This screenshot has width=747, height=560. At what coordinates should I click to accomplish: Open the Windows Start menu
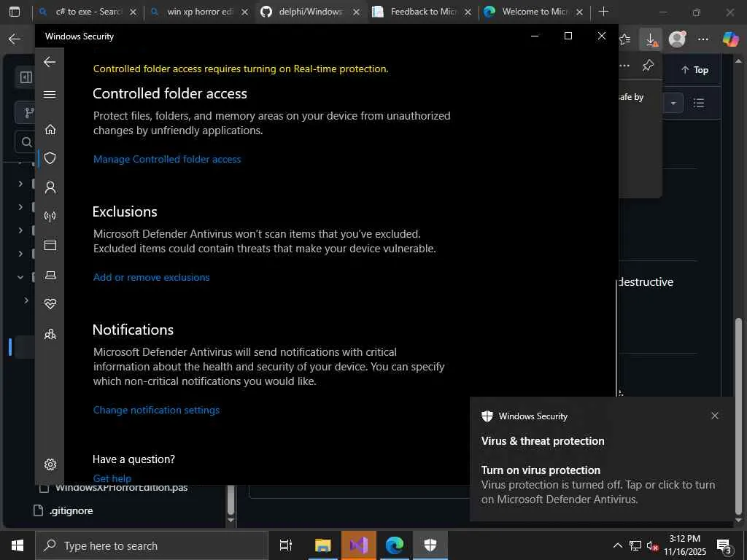point(18,545)
